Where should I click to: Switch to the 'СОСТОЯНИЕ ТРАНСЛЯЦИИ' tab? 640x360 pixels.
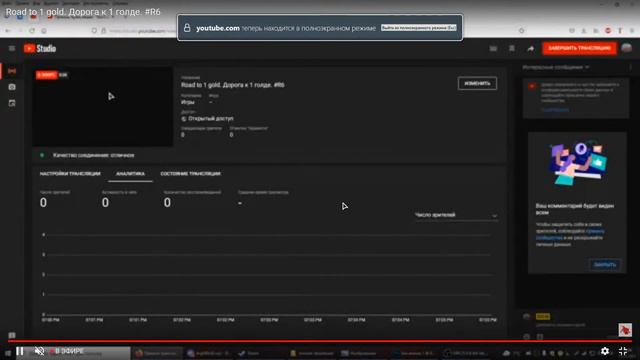click(x=190, y=174)
